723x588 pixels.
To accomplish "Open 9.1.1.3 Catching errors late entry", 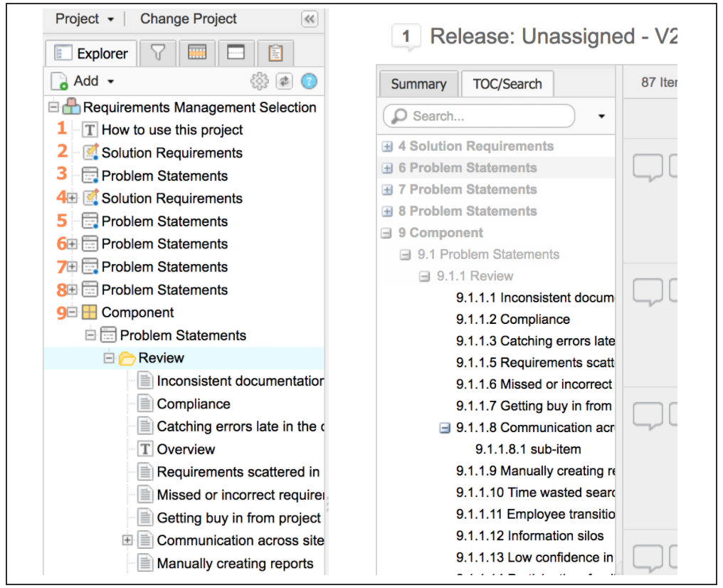I will pyautogui.click(x=535, y=341).
